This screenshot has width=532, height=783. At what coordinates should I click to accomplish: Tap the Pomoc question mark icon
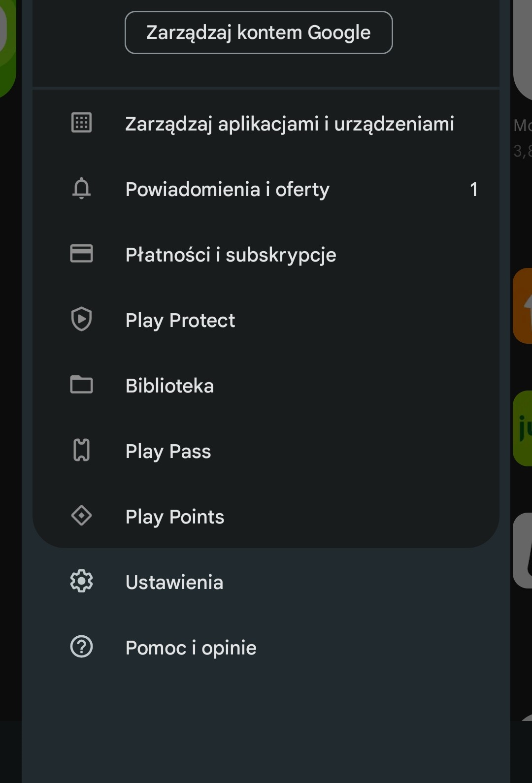pyautogui.click(x=81, y=647)
